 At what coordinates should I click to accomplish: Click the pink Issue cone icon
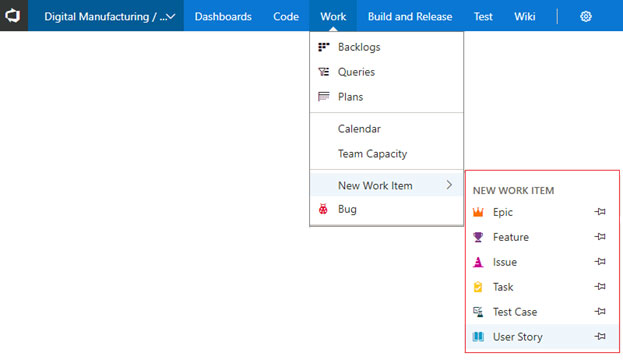pyautogui.click(x=478, y=262)
